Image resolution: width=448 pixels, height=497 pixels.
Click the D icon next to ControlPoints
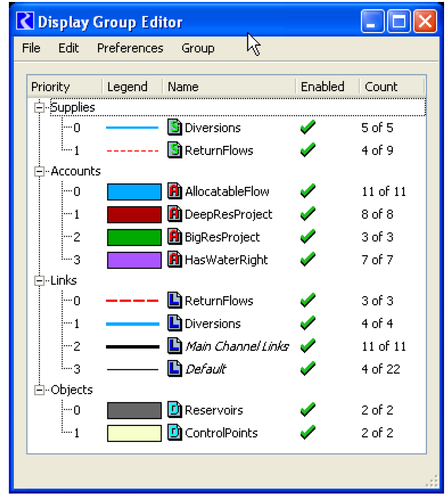(175, 433)
